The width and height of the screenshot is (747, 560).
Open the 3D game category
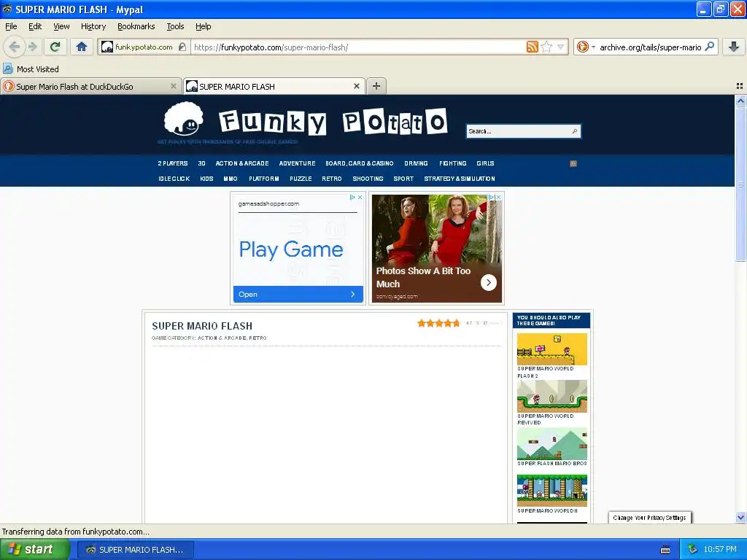201,163
